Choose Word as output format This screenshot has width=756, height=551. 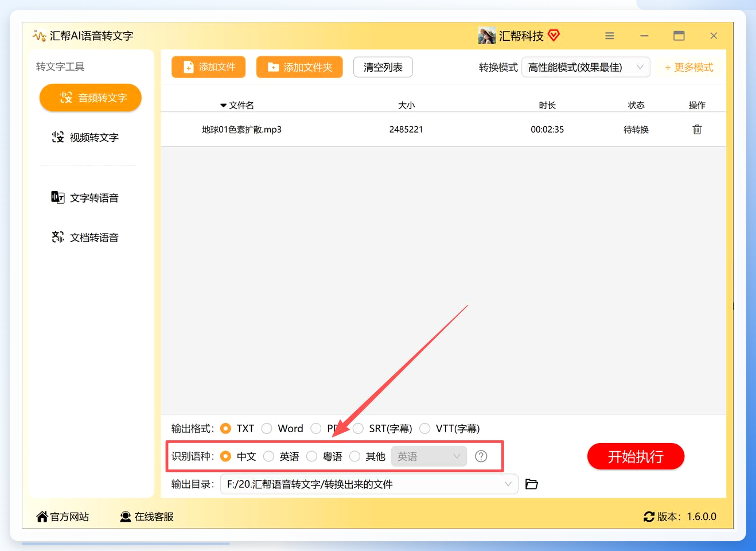(267, 428)
